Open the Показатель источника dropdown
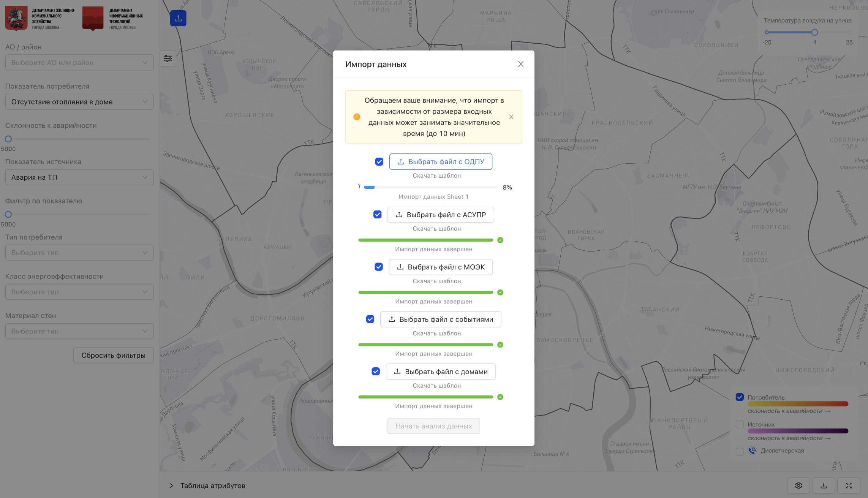The height and width of the screenshot is (498, 868). 79,177
